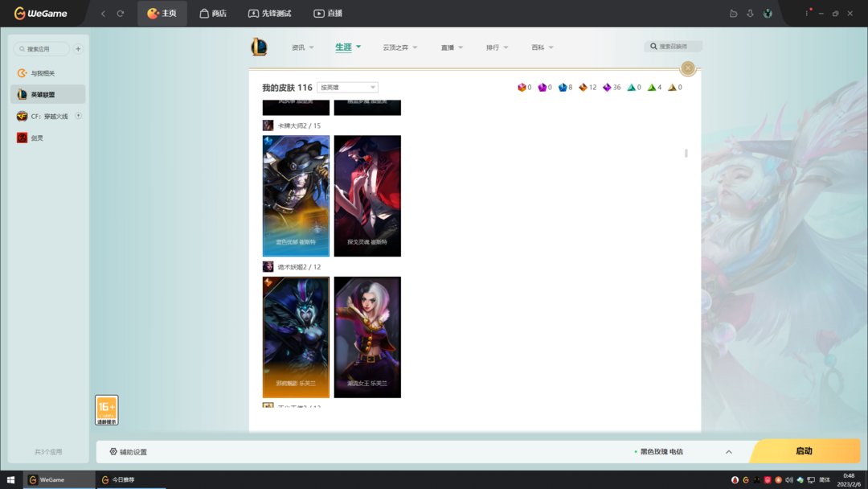Open the downloads arrow icon
This screenshot has height=489, width=868.
pyautogui.click(x=750, y=14)
